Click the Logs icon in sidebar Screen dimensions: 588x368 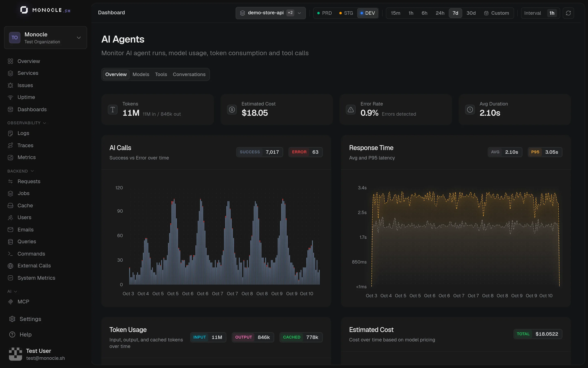10,133
